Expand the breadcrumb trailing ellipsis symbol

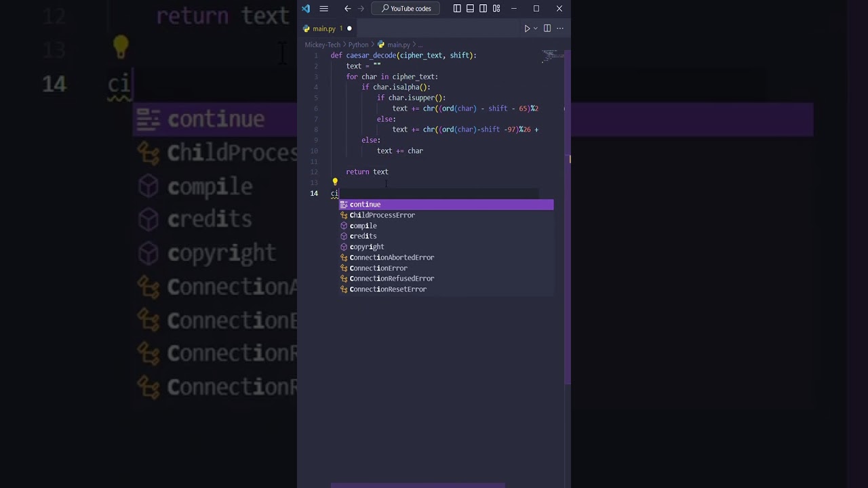click(420, 45)
